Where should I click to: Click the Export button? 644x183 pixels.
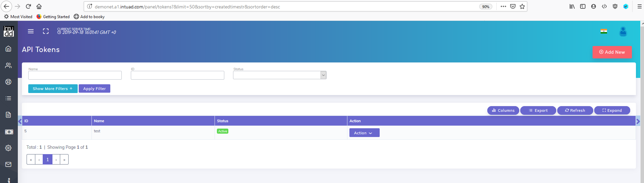pos(538,110)
